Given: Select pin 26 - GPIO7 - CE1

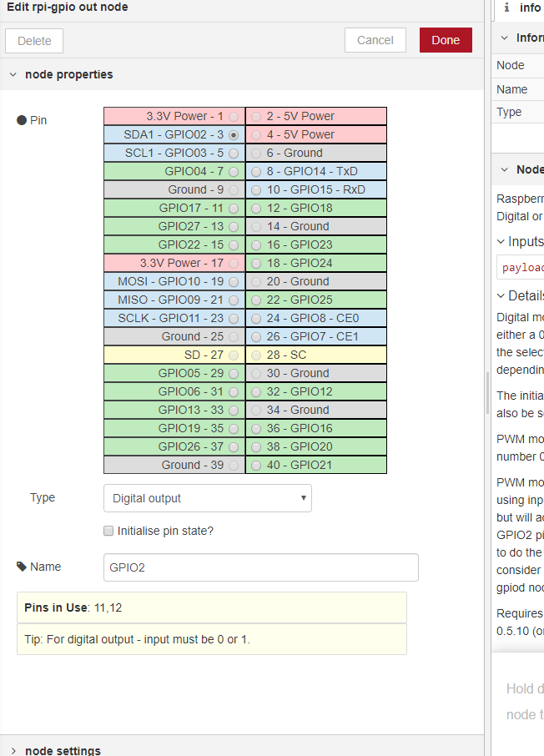Looking at the screenshot, I should tap(256, 336).
